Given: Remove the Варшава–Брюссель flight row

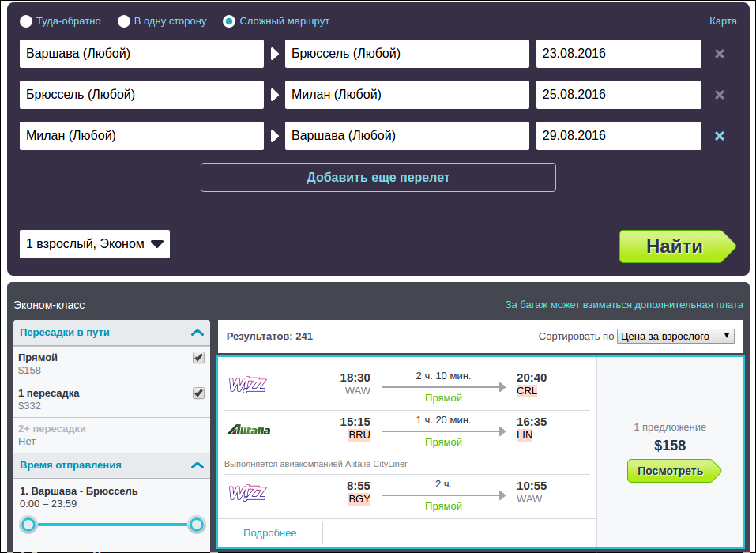Looking at the screenshot, I should click(720, 54).
